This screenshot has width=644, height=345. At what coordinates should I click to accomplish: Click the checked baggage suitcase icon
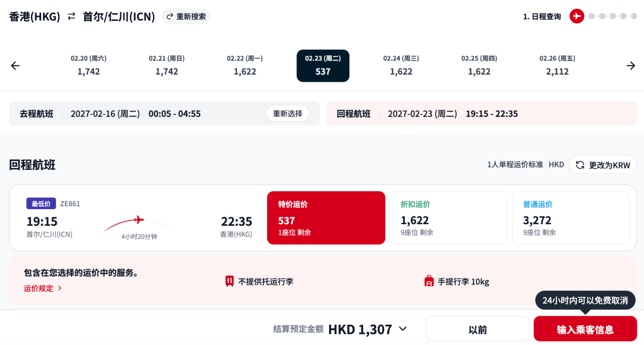(230, 281)
